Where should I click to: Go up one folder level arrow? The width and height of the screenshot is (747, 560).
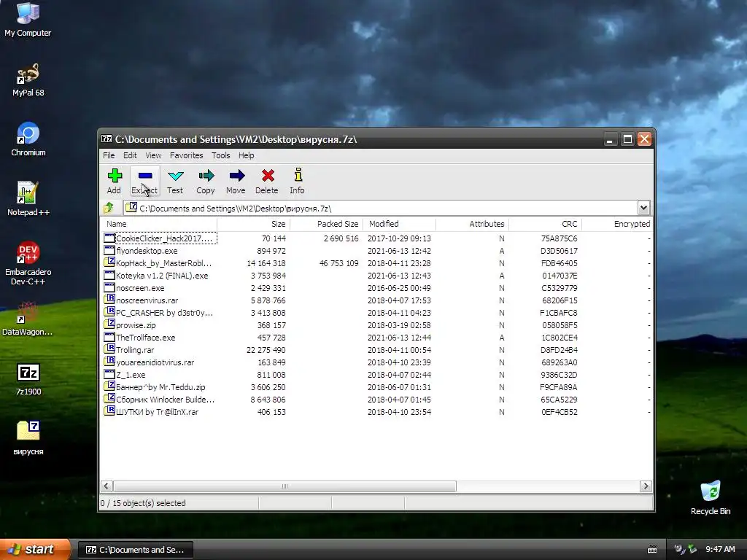109,208
